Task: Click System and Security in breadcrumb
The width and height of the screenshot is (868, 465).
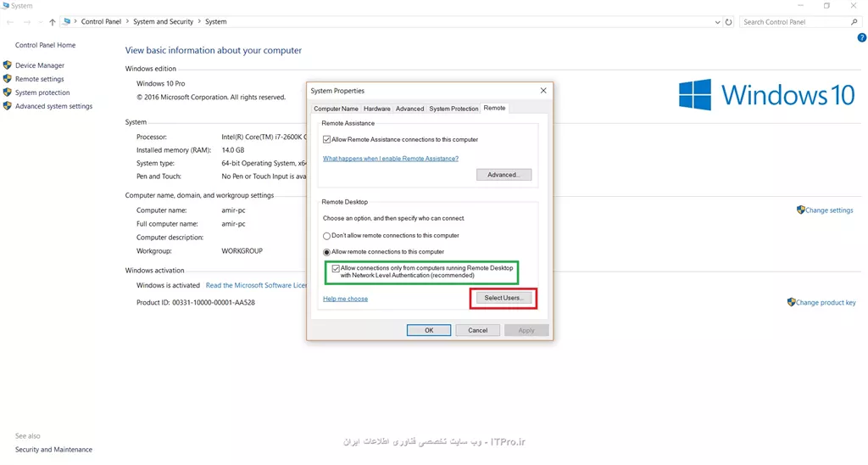Action: [x=164, y=21]
